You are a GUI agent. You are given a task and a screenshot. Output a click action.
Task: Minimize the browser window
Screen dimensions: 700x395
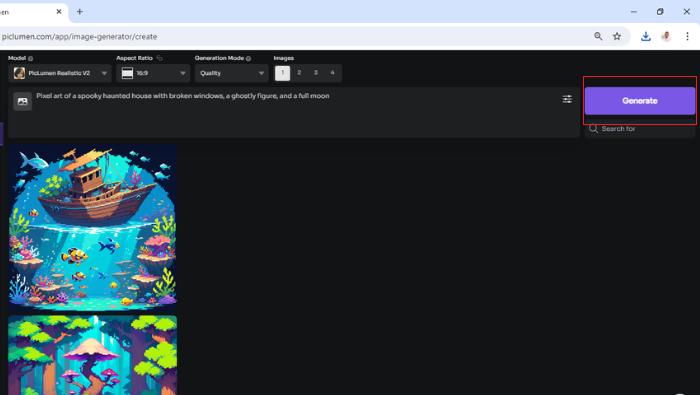click(x=634, y=12)
